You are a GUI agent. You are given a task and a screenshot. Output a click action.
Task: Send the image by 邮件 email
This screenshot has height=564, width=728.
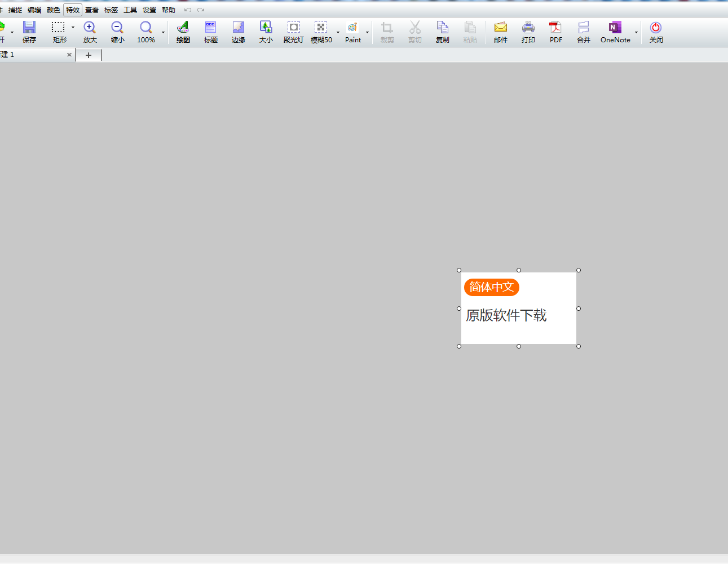pyautogui.click(x=501, y=32)
